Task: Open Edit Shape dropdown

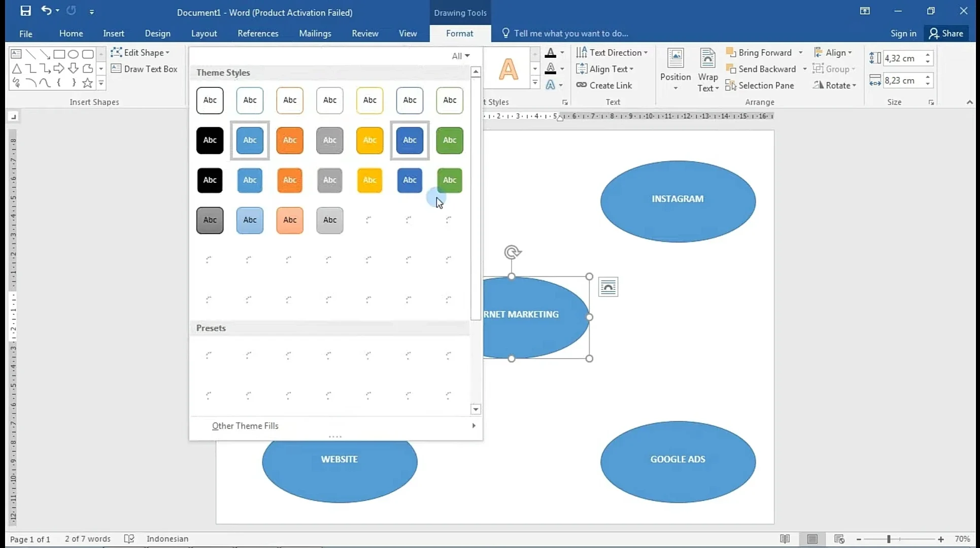Action: point(141,52)
